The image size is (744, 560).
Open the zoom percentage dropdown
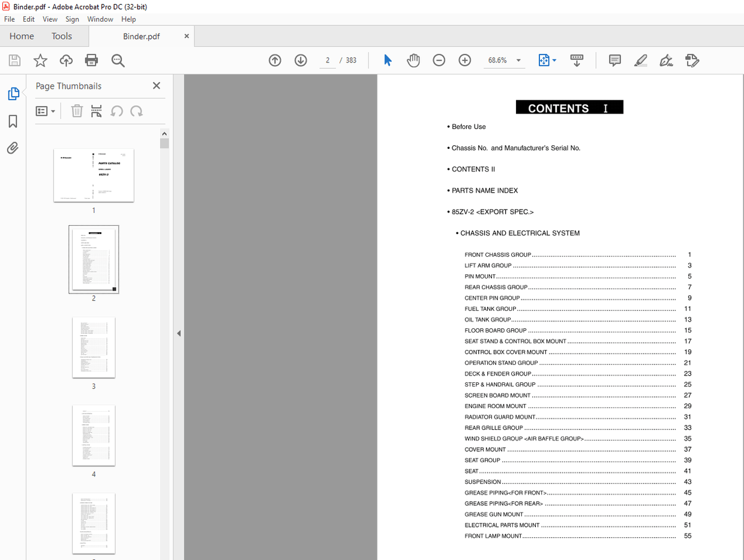point(518,60)
